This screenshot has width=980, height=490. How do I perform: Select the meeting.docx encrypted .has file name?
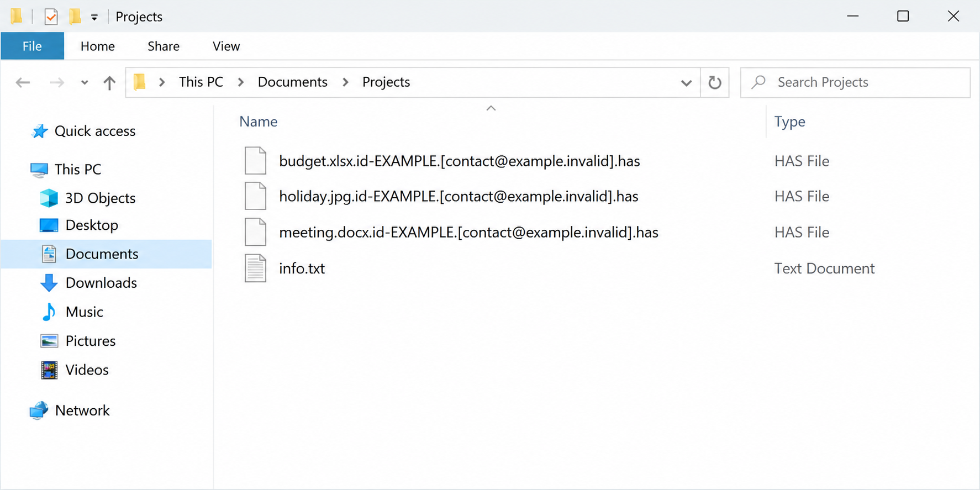click(x=468, y=232)
